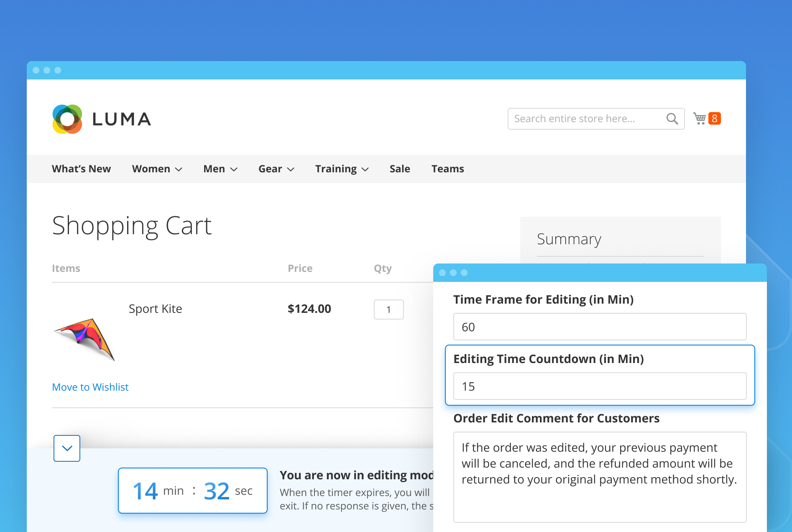
Task: Click the Order Edit Comment text area
Action: [600, 477]
